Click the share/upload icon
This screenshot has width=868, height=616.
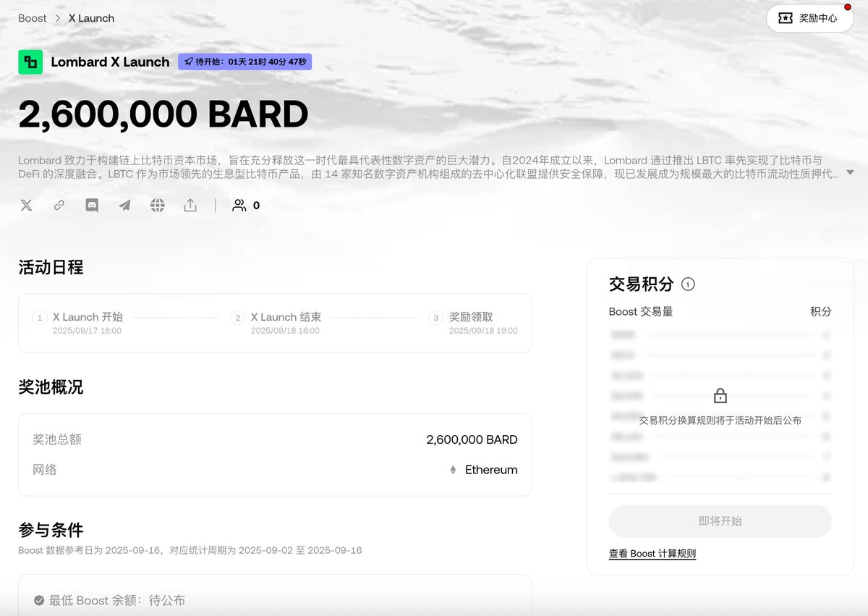pyautogui.click(x=190, y=206)
